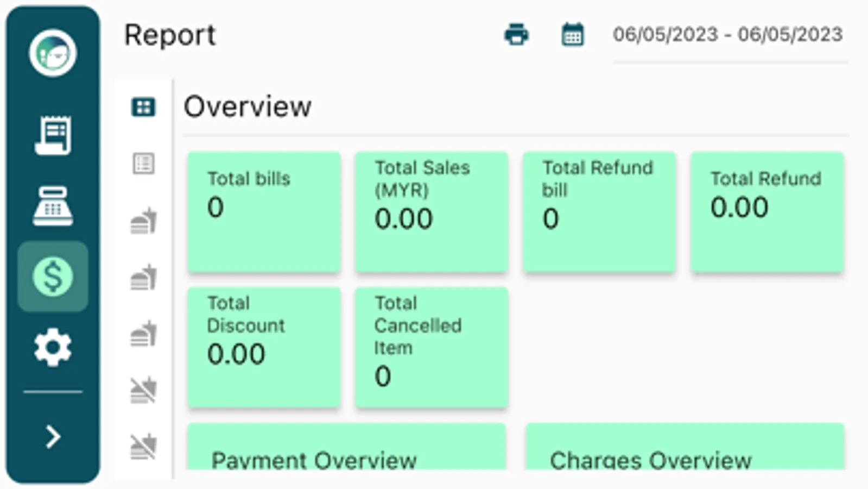Click the Total bills card
The image size is (868, 489).
(x=264, y=212)
